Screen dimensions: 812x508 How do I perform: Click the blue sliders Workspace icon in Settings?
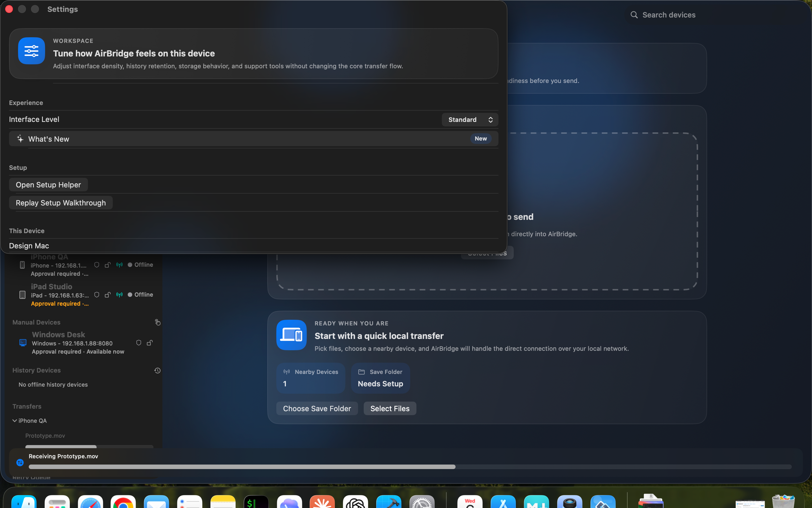(x=32, y=51)
